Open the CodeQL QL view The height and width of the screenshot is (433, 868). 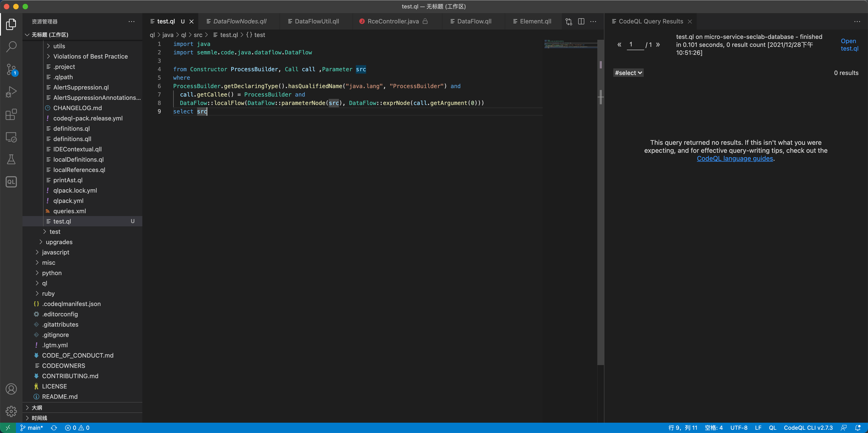pos(11,182)
